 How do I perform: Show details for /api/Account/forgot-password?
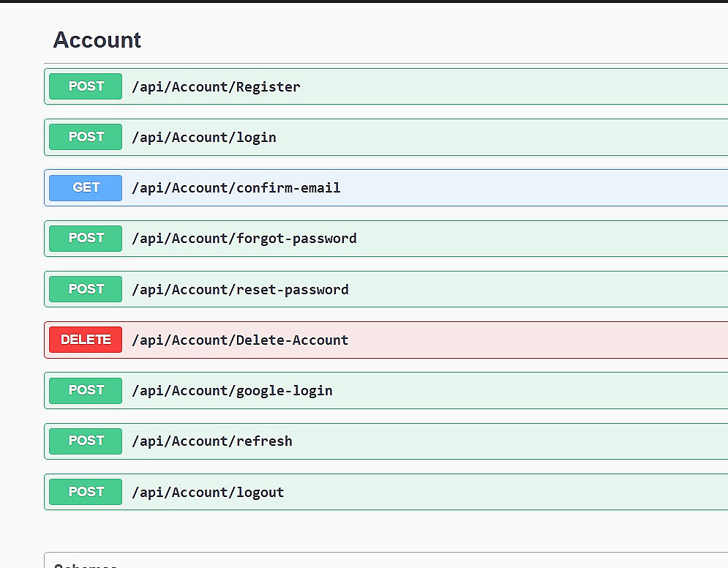(x=244, y=239)
